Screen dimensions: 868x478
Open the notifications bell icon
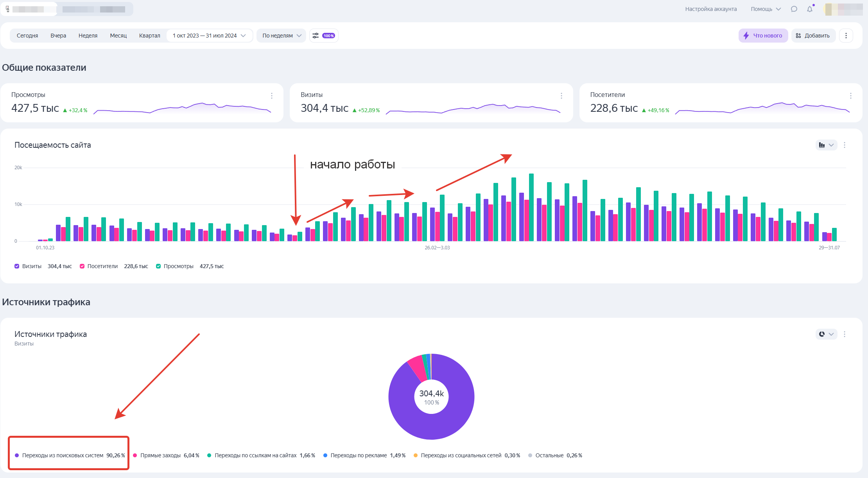click(x=809, y=9)
